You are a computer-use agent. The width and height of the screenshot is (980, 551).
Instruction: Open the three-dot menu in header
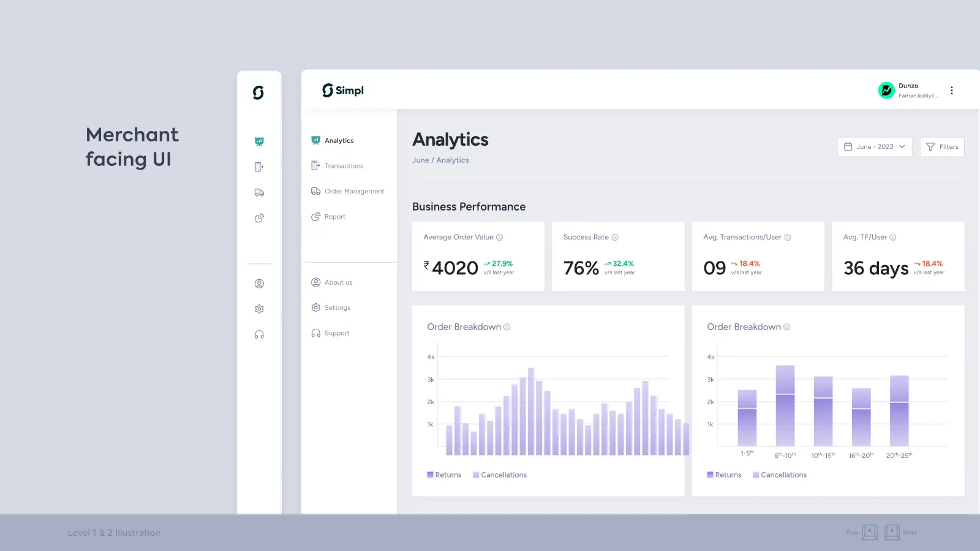(x=952, y=91)
